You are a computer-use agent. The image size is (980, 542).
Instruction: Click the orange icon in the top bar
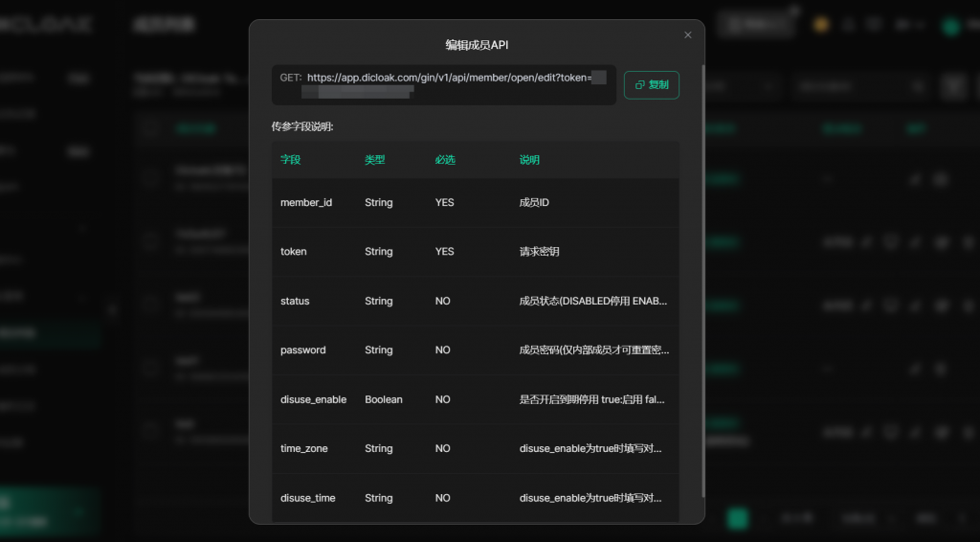820,25
